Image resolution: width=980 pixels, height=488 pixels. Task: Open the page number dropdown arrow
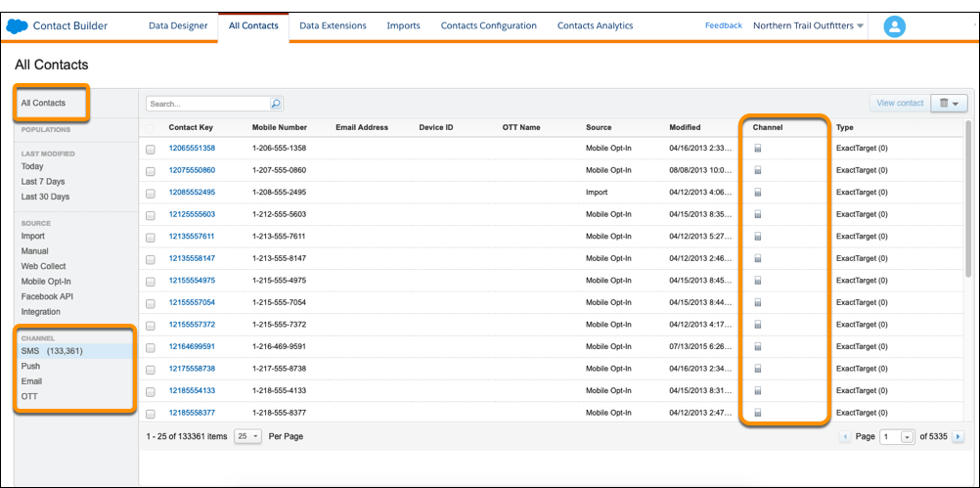pos(908,437)
